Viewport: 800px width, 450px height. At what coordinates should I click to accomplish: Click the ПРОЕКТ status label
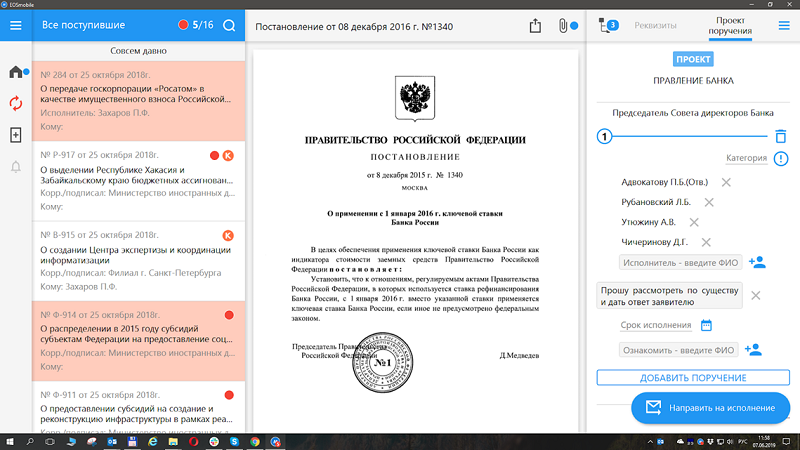pos(693,59)
